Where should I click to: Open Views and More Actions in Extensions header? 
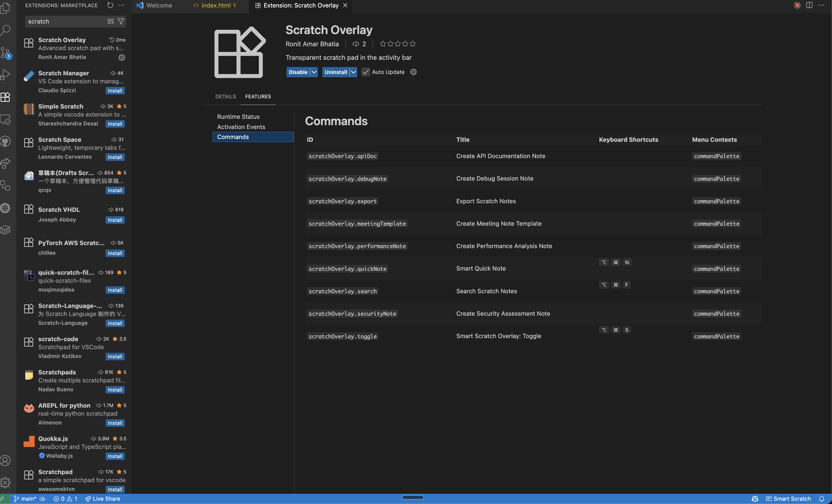[x=122, y=5]
